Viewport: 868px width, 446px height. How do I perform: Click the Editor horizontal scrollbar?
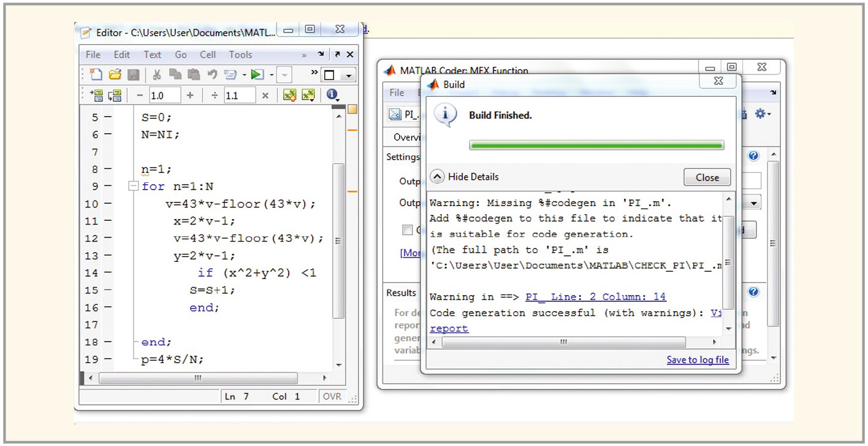(x=197, y=379)
